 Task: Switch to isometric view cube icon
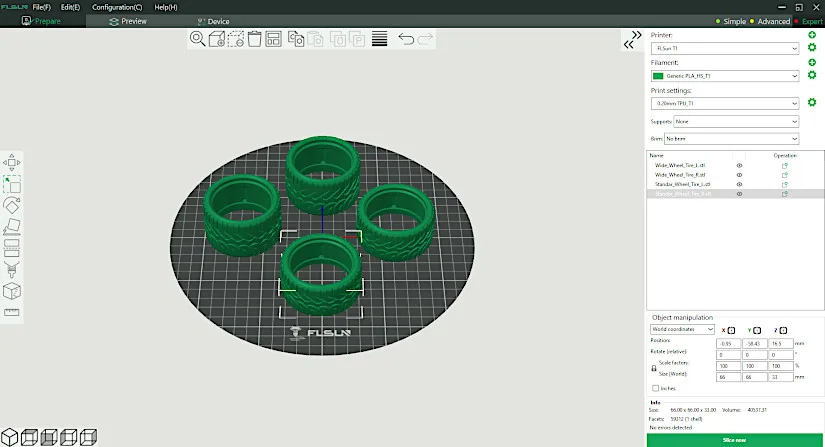click(x=9, y=437)
